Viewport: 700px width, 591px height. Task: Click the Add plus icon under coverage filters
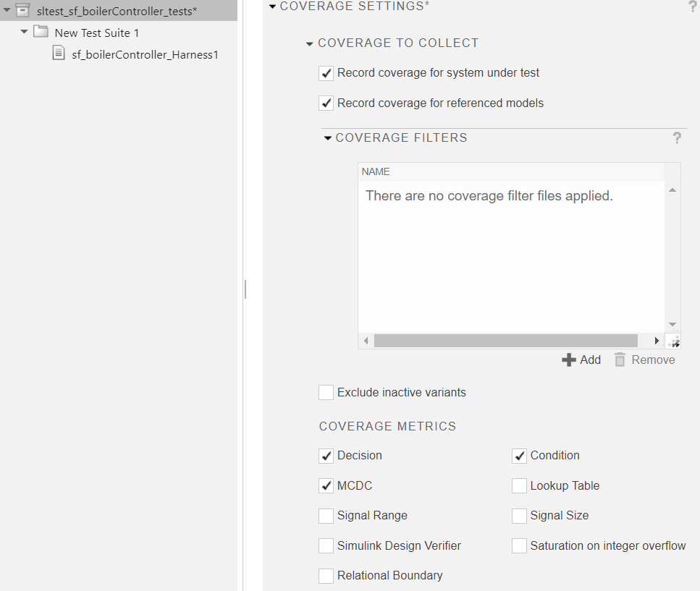[568, 360]
